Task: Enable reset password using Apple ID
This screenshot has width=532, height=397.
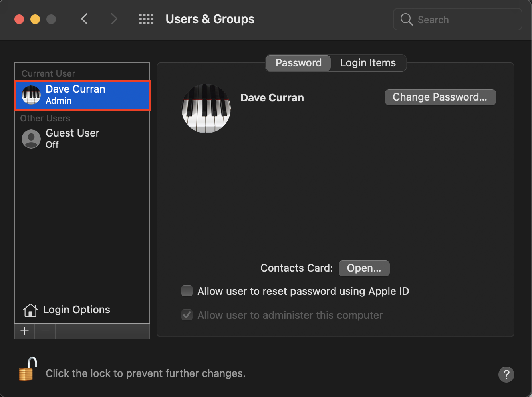Action: [x=187, y=291]
